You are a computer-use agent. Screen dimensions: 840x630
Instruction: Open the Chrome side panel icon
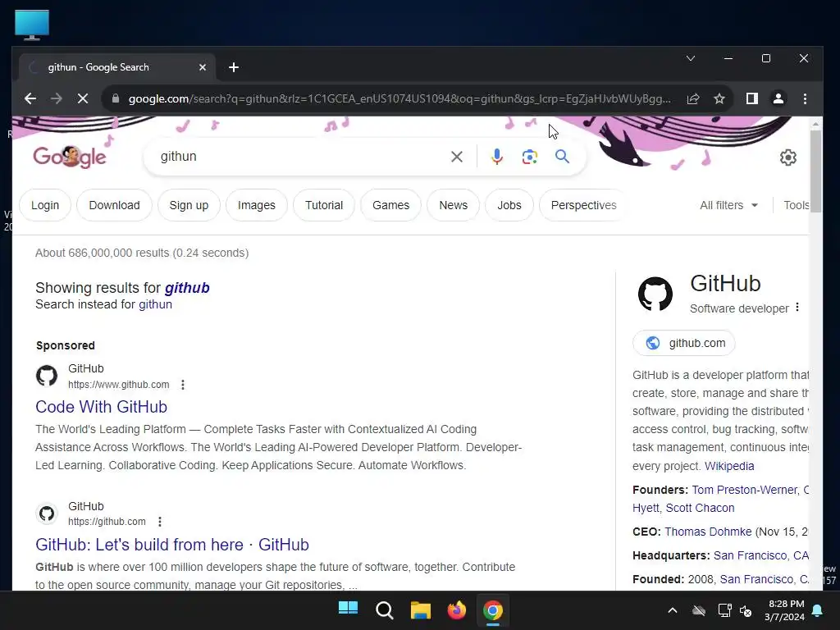pyautogui.click(x=751, y=98)
